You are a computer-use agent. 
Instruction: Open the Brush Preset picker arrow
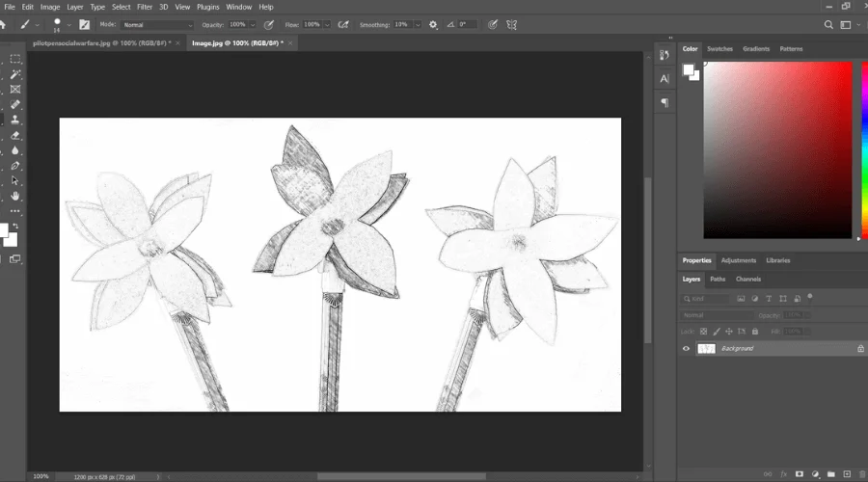[68, 25]
